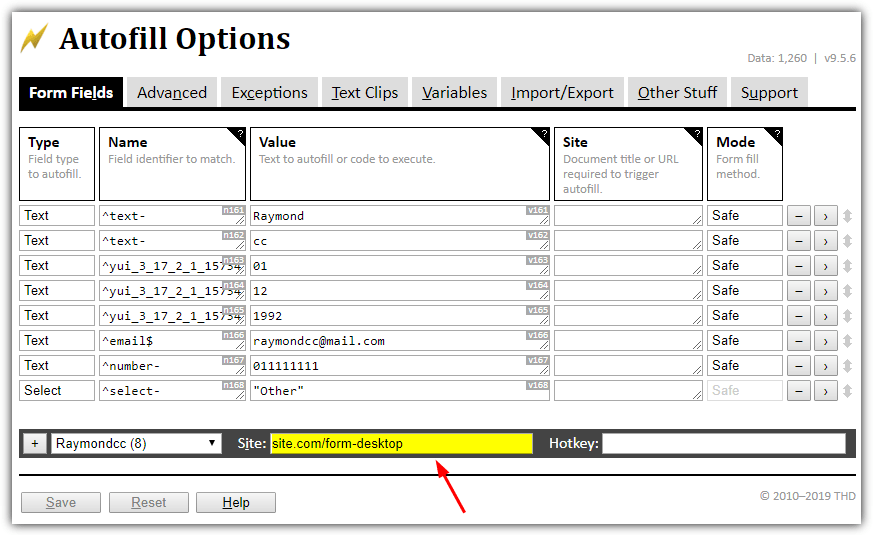The width and height of the screenshot is (873, 535).
Task: Open the Raymondcc (8) profile dropdown
Action: coord(136,444)
